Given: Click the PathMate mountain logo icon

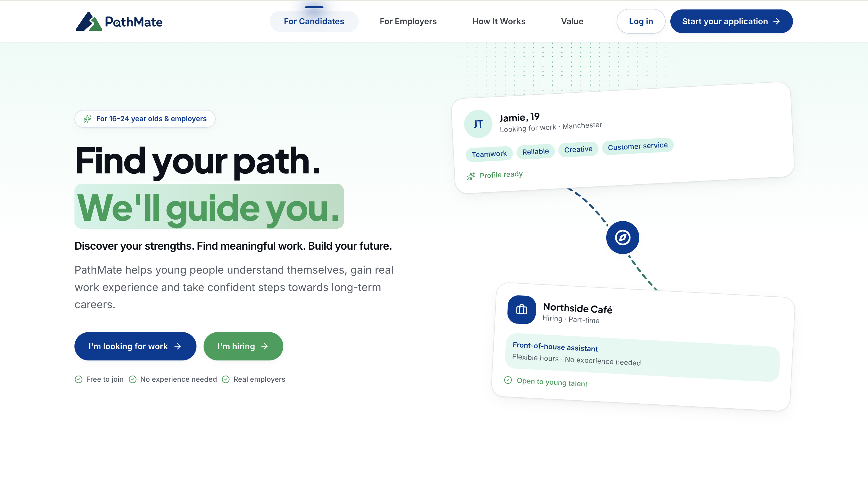Looking at the screenshot, I should [89, 21].
